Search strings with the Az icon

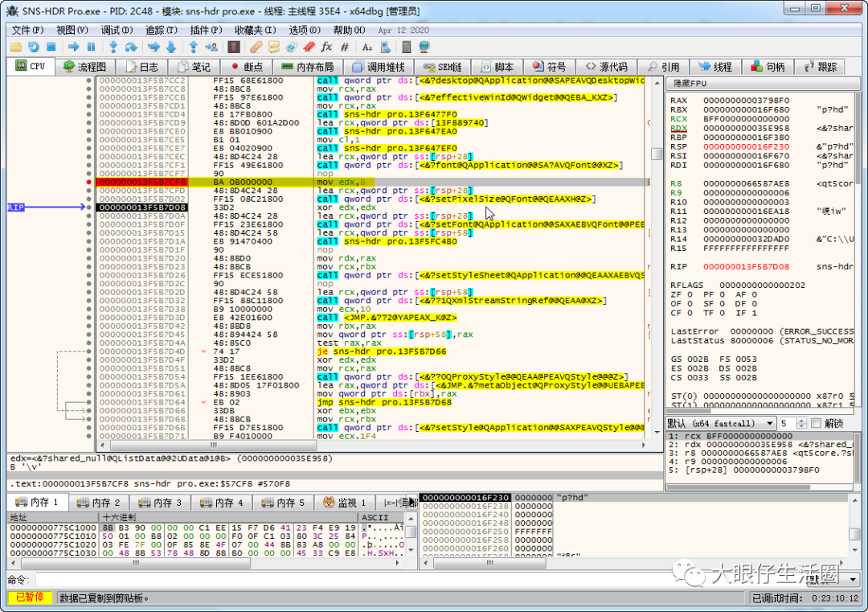click(x=367, y=47)
